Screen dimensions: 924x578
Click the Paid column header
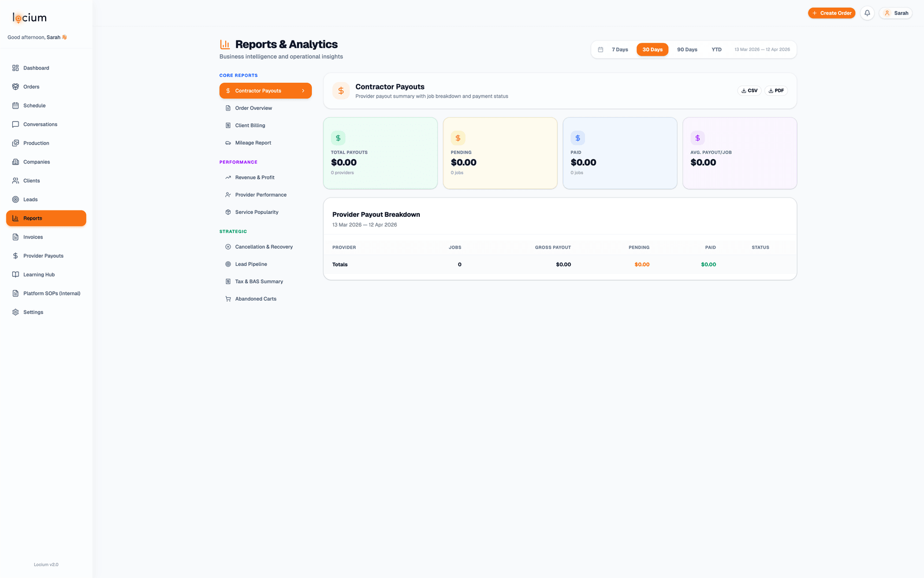(x=710, y=247)
